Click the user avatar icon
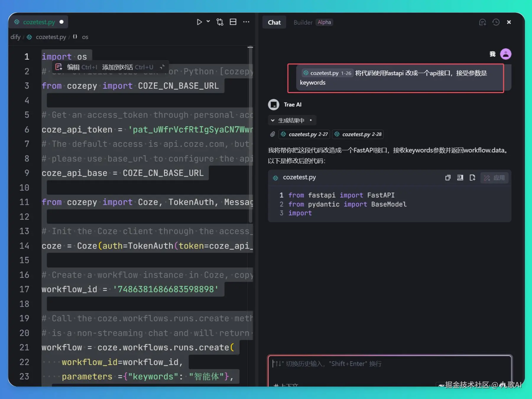The width and height of the screenshot is (532, 399). click(505, 54)
